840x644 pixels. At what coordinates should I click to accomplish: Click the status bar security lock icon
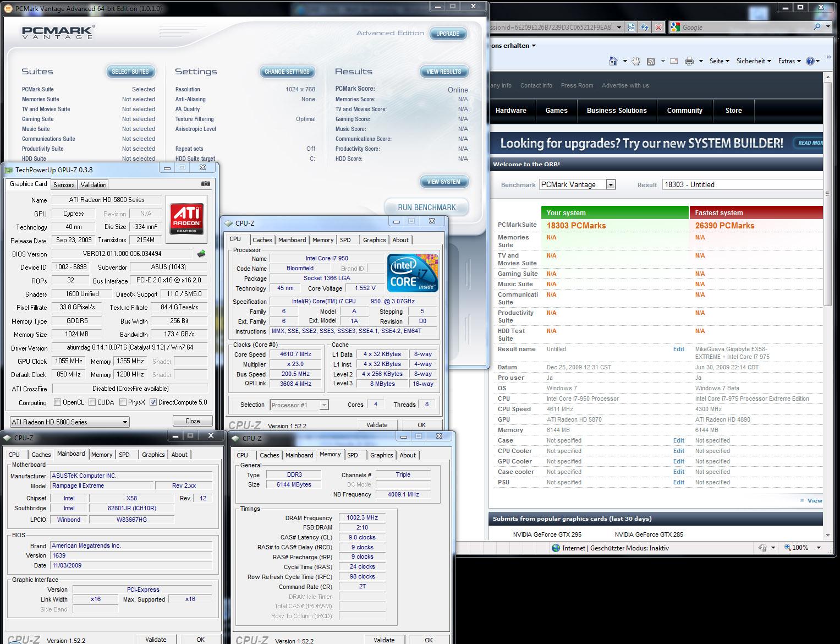pyautogui.click(x=762, y=548)
